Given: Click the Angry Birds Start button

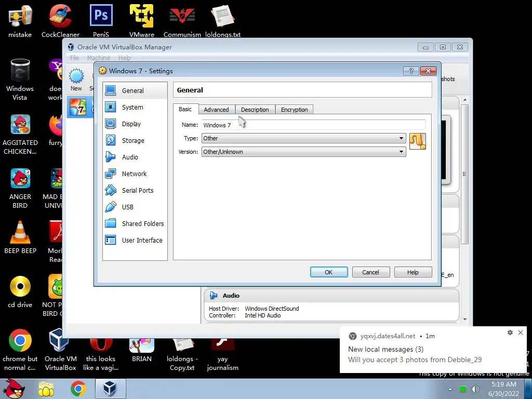Looking at the screenshot, I should [13, 389].
